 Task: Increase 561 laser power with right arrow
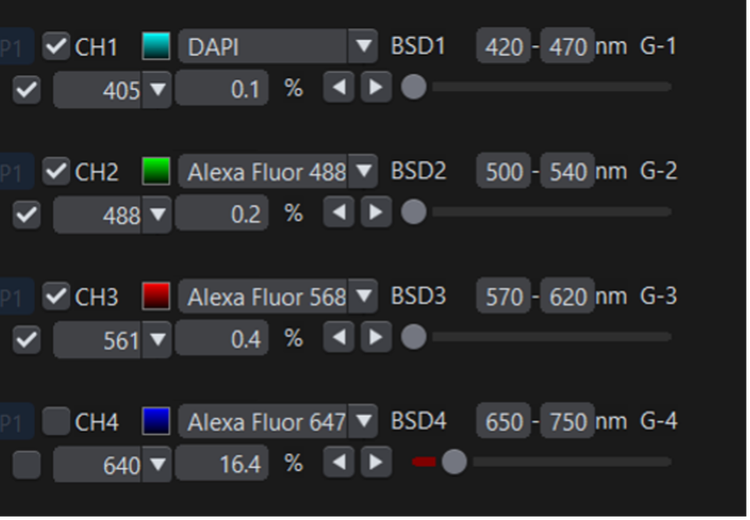(375, 338)
